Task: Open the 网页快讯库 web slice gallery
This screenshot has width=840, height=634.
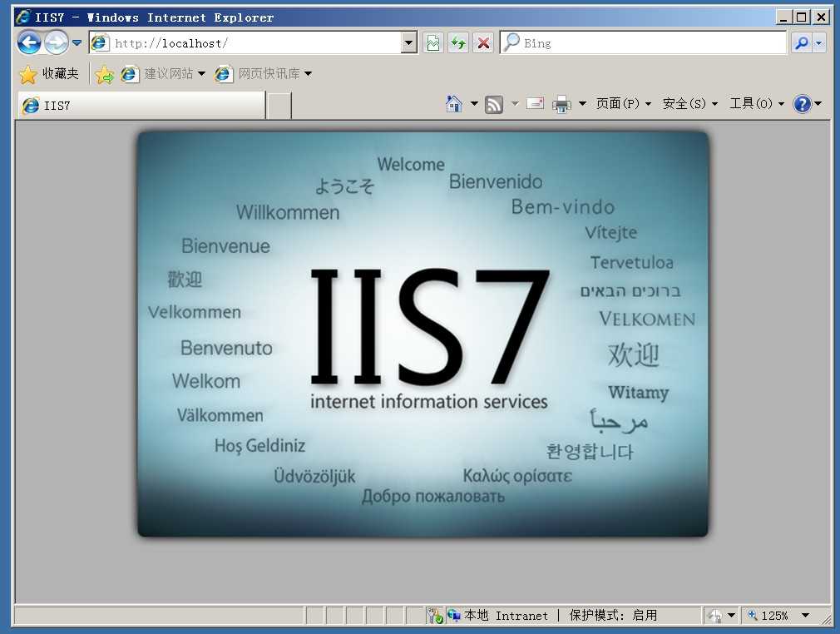Action: click(x=263, y=74)
